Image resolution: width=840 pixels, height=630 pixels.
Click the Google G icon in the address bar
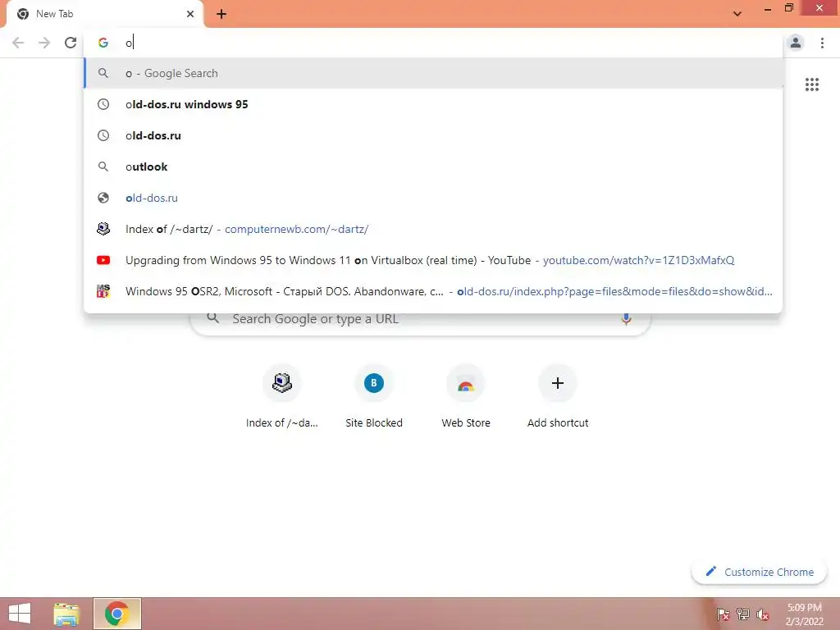pyautogui.click(x=103, y=43)
